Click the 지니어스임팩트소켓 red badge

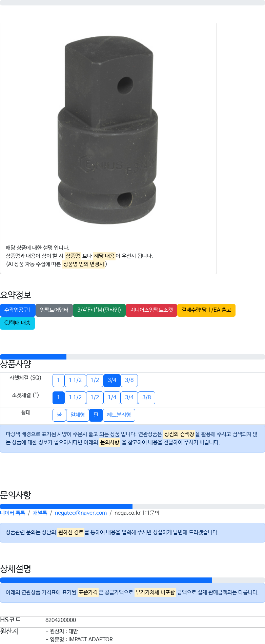click(x=151, y=310)
